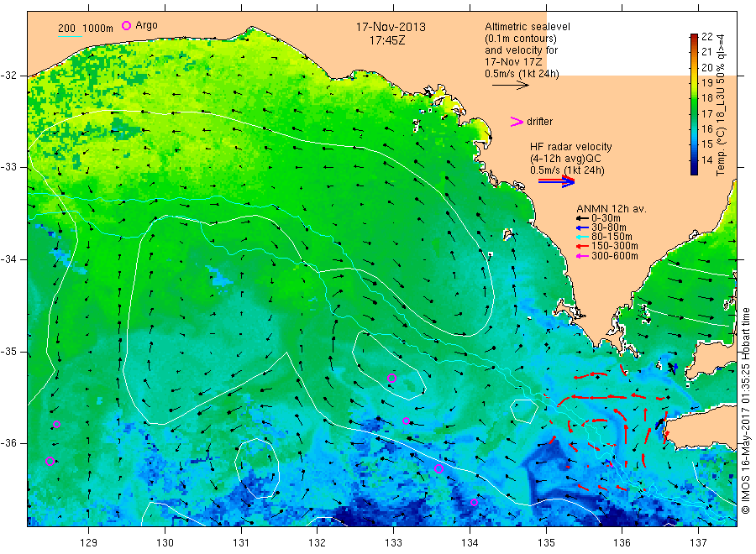Click the colorbar tick label '20'
The width and height of the screenshot is (756, 554).
click(706, 67)
